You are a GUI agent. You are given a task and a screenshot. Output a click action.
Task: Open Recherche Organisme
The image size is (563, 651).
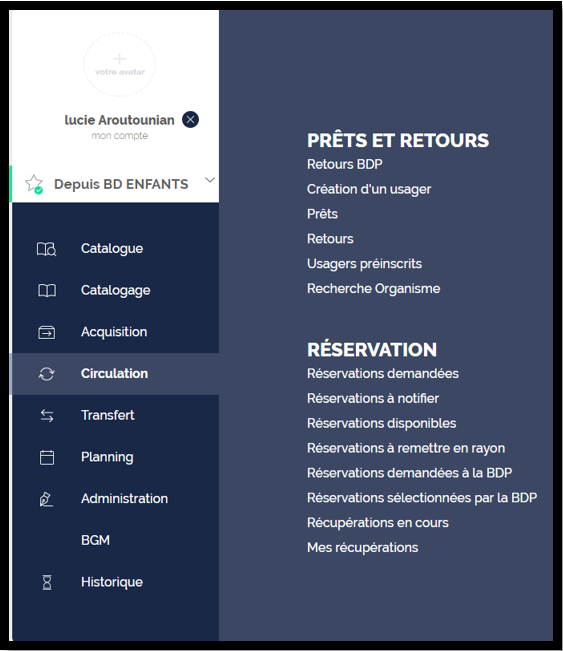pos(374,289)
